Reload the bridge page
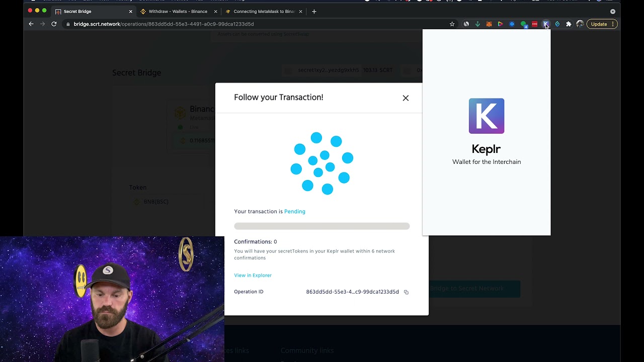Viewport: 644px width, 362px height. coord(54,24)
